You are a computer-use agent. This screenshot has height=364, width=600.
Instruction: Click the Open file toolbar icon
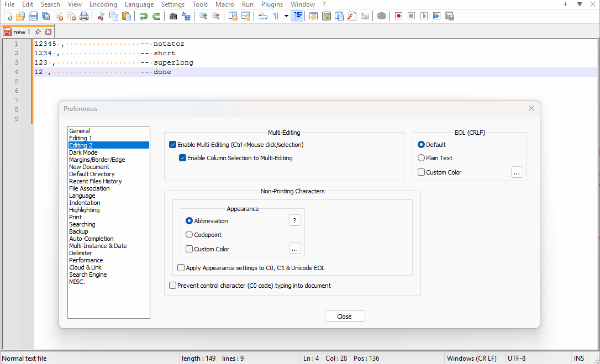20,16
